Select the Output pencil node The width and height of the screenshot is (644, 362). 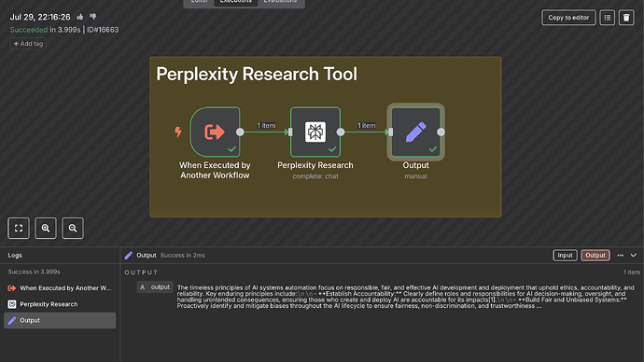[415, 132]
